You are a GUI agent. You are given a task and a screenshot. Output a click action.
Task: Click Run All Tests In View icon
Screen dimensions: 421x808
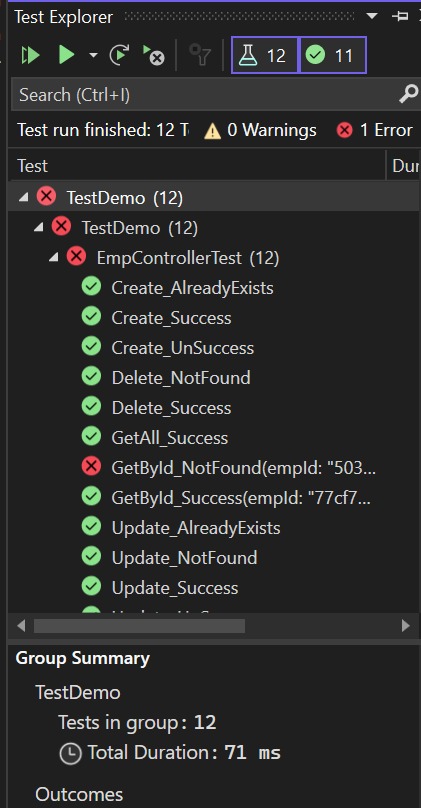(30, 55)
